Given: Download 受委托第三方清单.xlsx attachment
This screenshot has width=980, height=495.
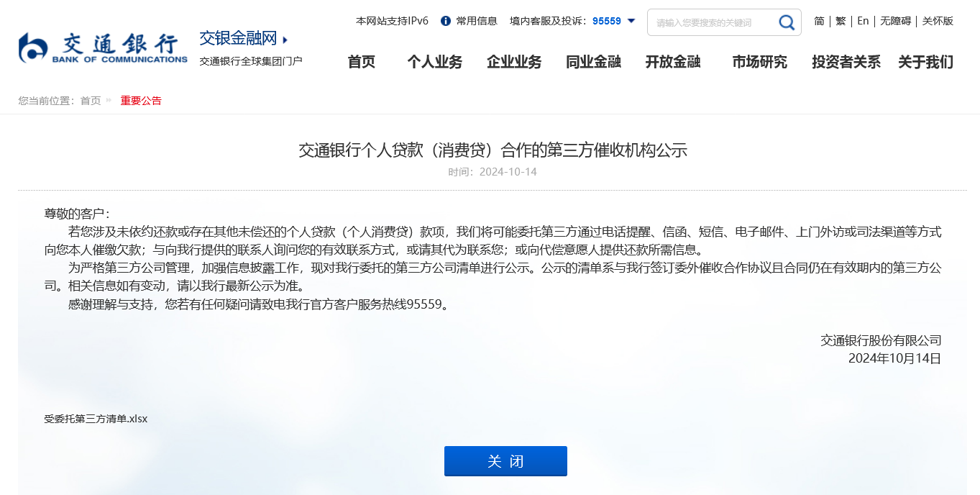Looking at the screenshot, I should click(x=96, y=419).
